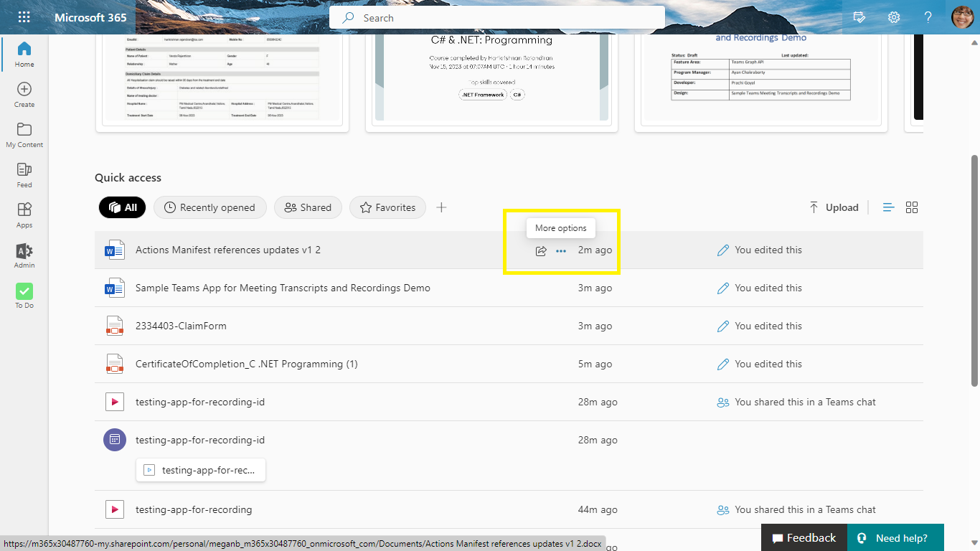Click the Upload button
The height and width of the screenshot is (551, 980).
(833, 207)
